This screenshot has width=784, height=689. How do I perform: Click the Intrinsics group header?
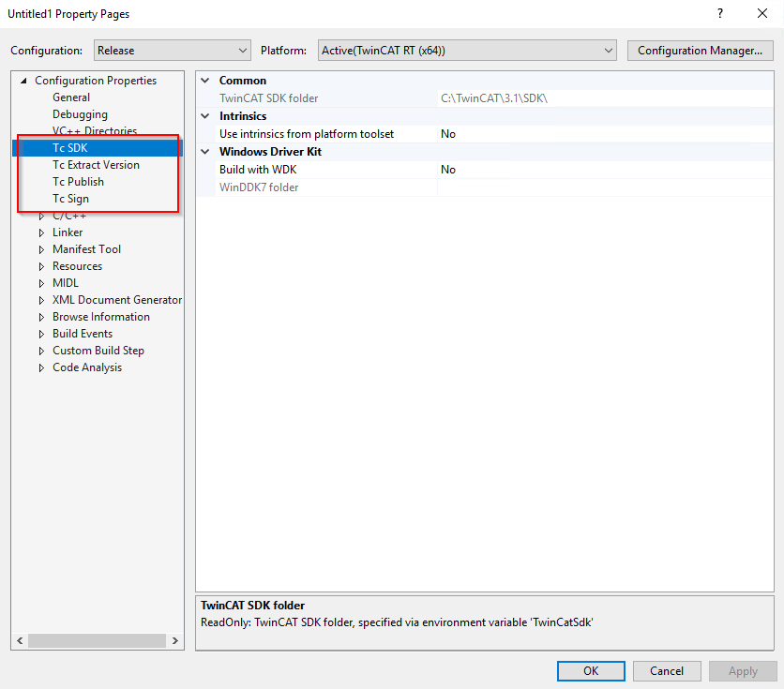click(x=243, y=116)
